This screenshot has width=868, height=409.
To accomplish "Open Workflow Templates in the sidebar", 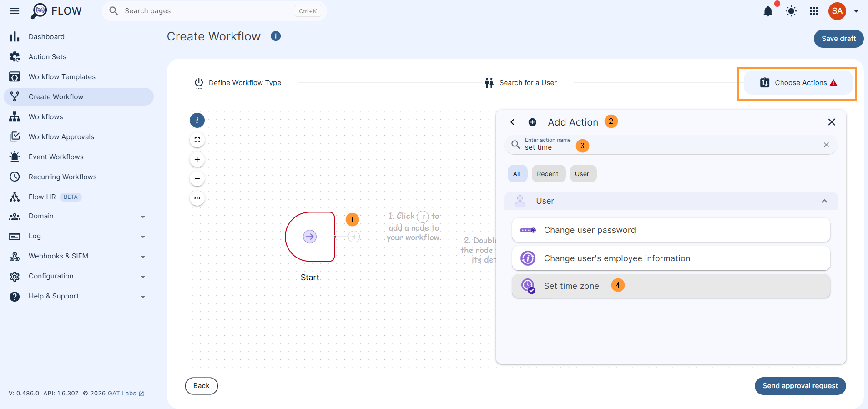I will pyautogui.click(x=79, y=77).
